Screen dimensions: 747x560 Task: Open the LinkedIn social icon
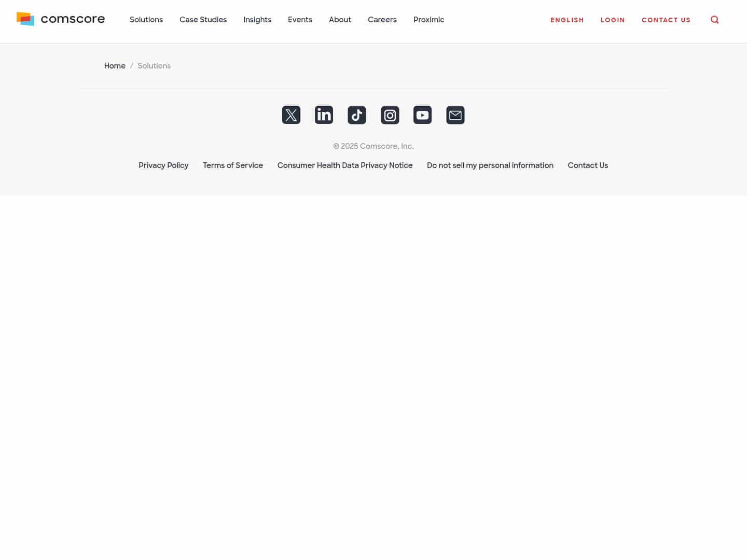(324, 115)
